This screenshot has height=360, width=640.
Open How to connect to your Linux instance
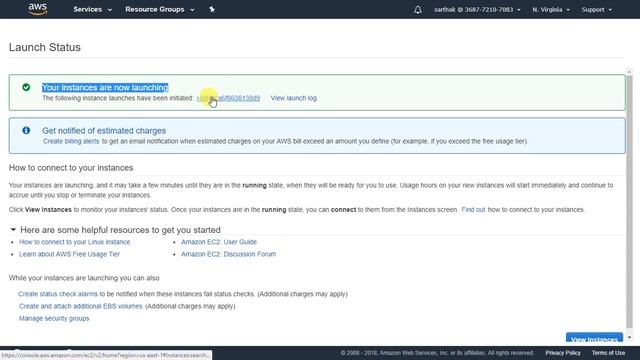pyautogui.click(x=74, y=242)
